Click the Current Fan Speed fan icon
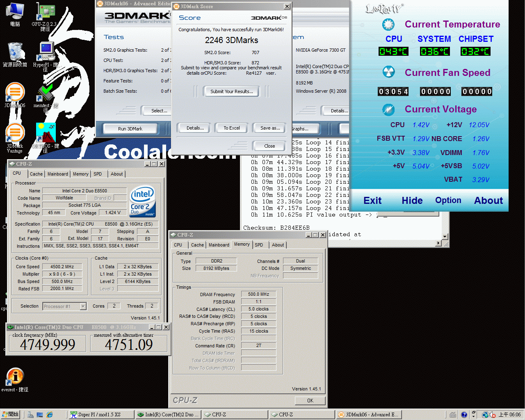This screenshot has height=420, width=525. (x=388, y=72)
